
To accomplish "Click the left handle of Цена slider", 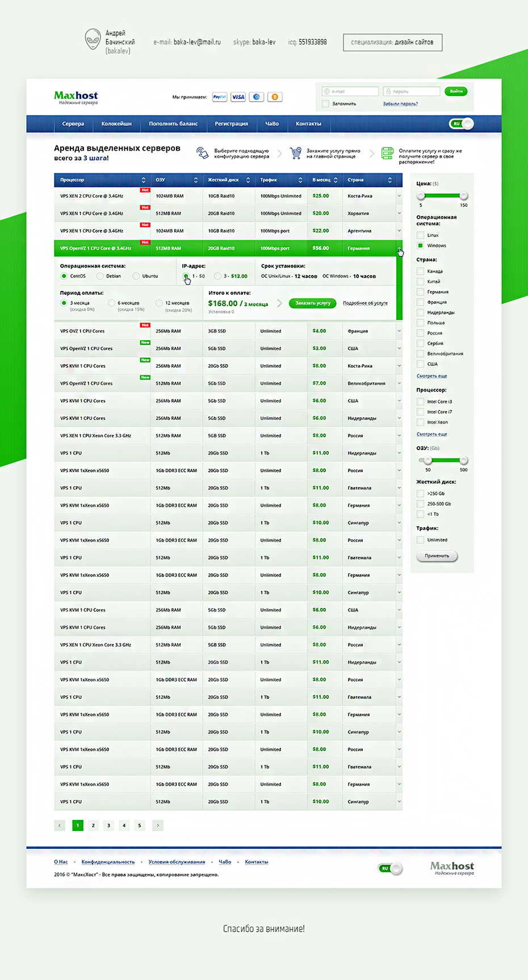I will (x=421, y=196).
